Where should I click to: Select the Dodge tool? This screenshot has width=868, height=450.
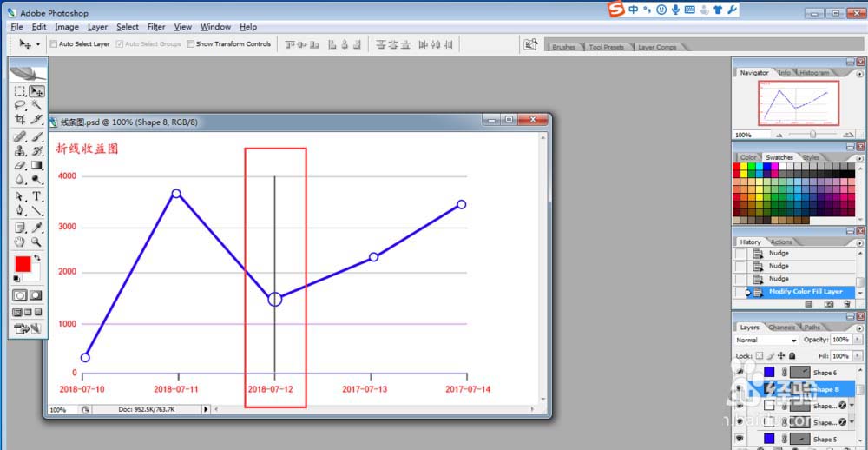pos(36,179)
